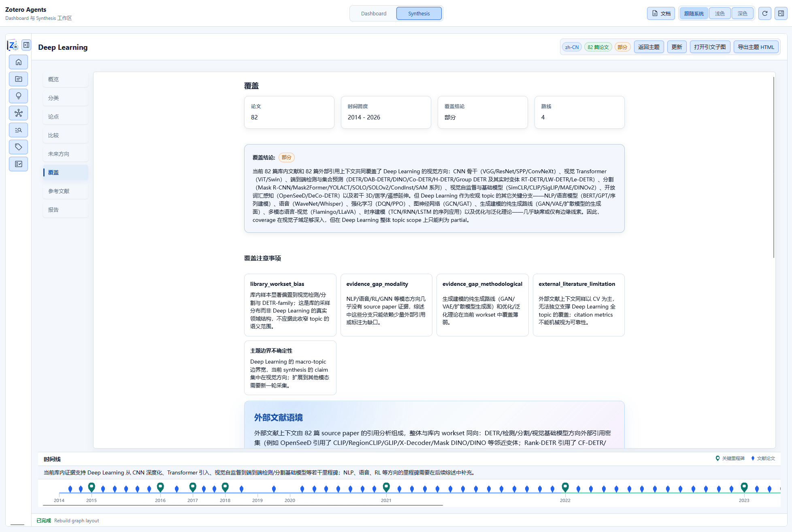Screen dimensions: 792x532
Task: Click the 2023 key milestone marker
Action: pyautogui.click(x=744, y=487)
